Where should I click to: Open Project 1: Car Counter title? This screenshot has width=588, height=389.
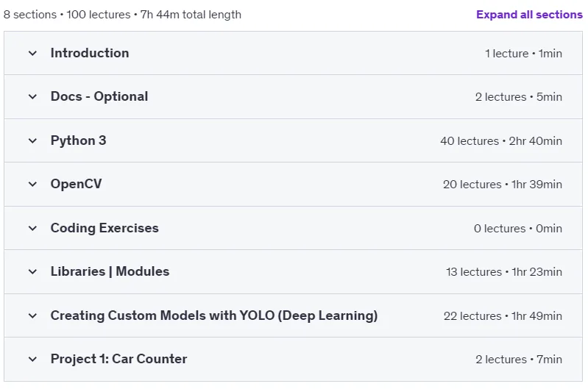(x=119, y=359)
